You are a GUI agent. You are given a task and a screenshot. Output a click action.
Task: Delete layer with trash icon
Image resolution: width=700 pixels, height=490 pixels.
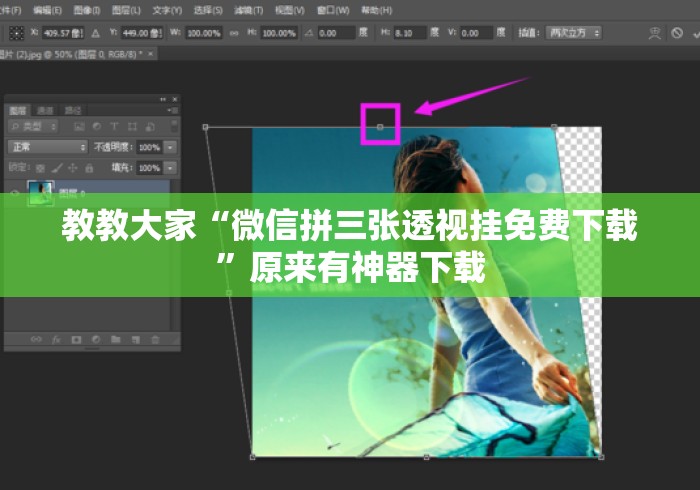point(155,340)
